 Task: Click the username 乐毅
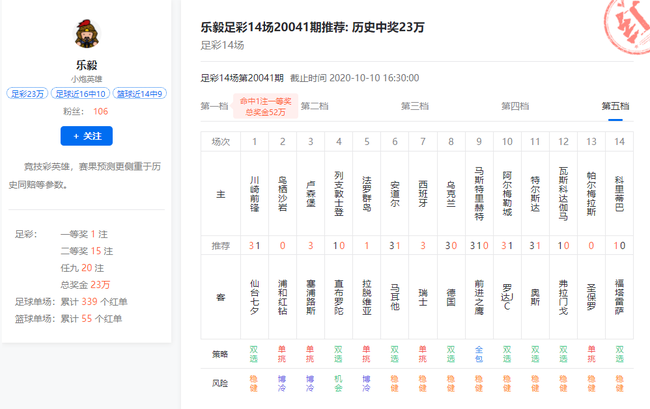(x=87, y=65)
